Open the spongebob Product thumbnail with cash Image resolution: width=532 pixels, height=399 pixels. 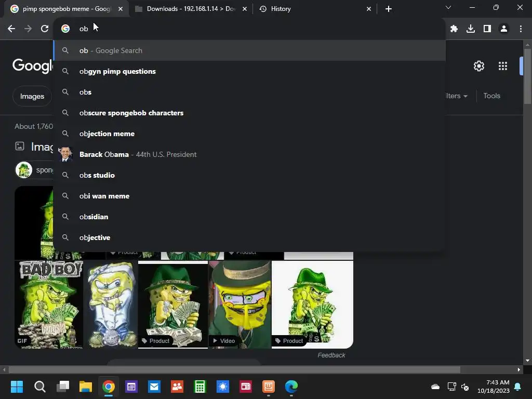(172, 304)
